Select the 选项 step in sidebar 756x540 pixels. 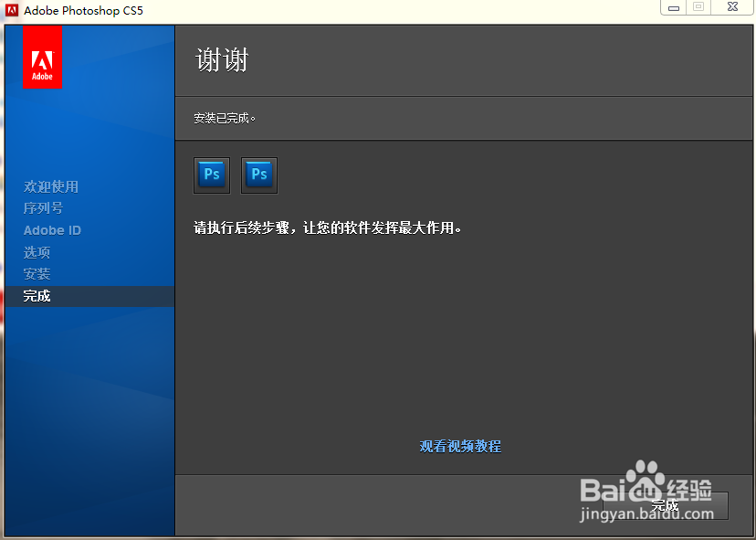37,252
